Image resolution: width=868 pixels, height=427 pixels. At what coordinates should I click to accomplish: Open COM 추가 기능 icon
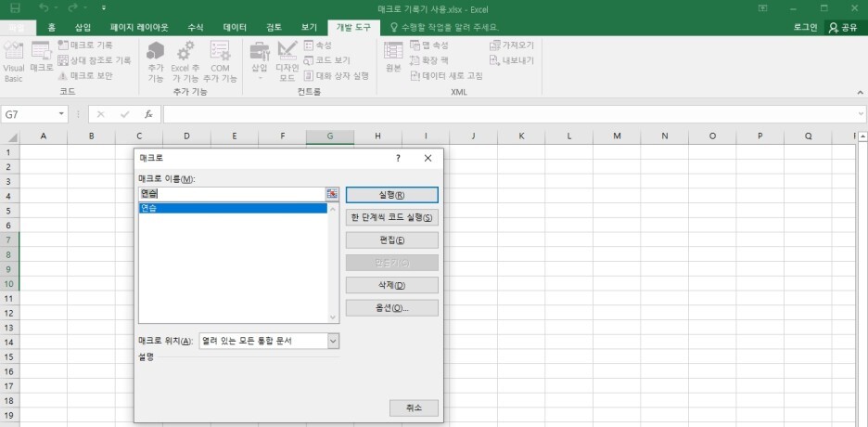click(220, 61)
